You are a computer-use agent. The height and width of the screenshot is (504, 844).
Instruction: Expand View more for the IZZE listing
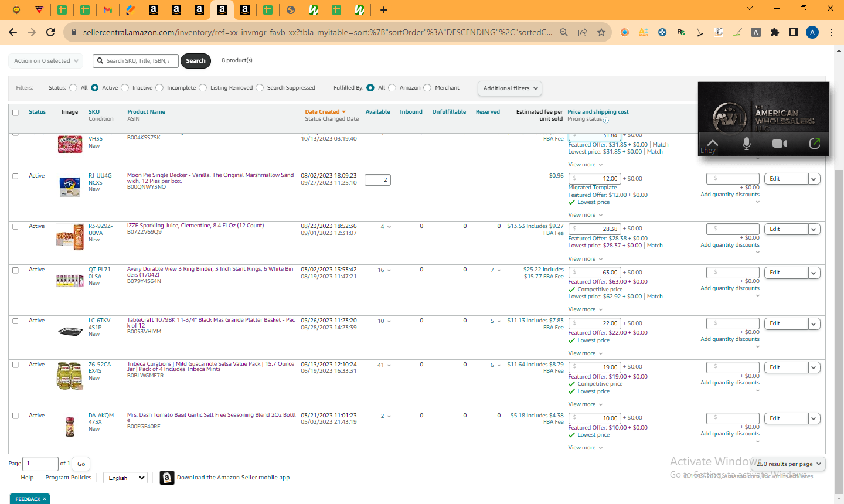(585, 259)
